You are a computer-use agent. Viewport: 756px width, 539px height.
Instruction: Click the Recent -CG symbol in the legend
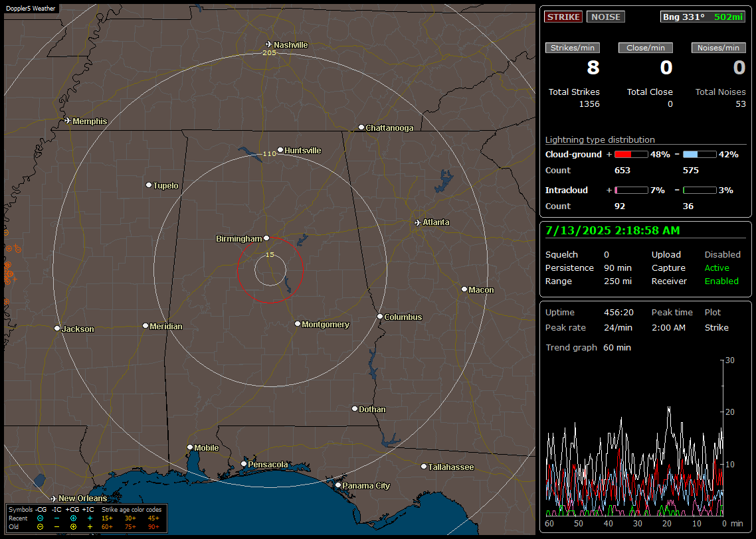point(40,518)
